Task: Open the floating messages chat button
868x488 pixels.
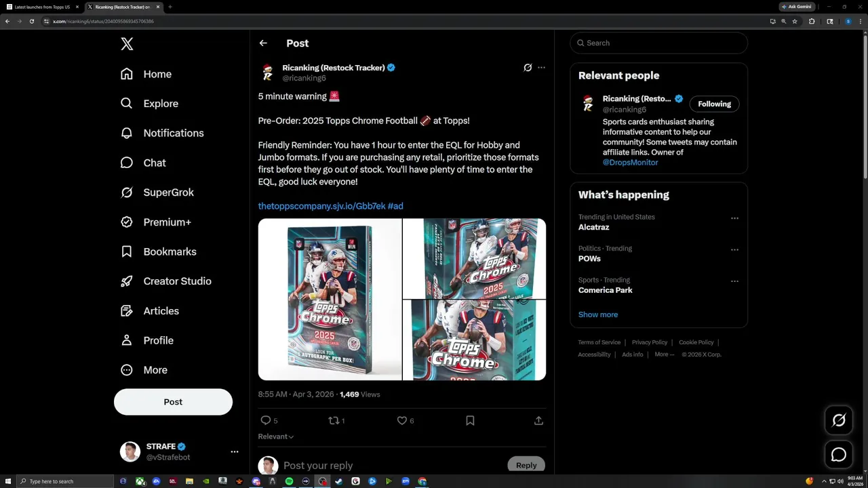Action: 839,455
